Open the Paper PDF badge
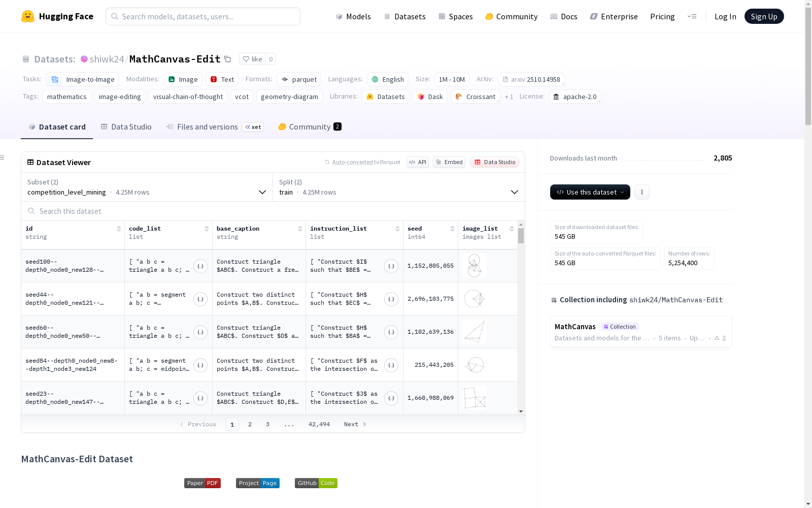 [x=202, y=483]
